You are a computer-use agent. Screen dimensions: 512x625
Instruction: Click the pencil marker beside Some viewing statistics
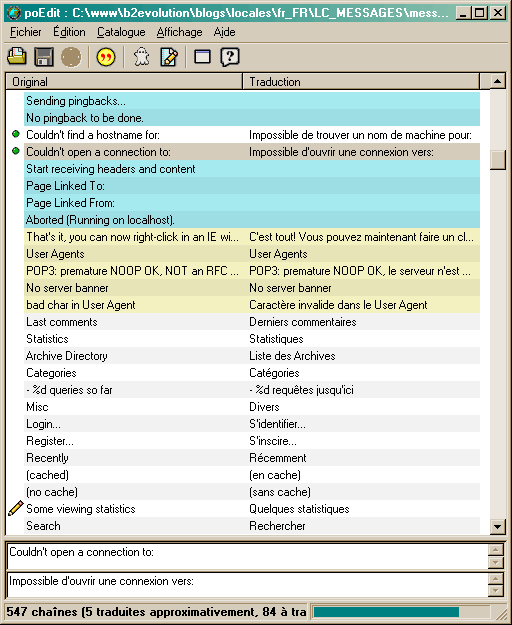[16, 509]
